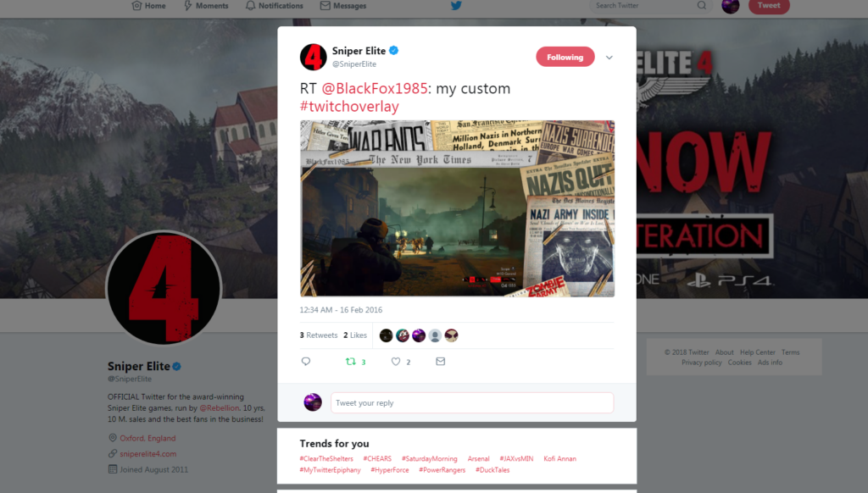Click the search magnifier icon

701,6
